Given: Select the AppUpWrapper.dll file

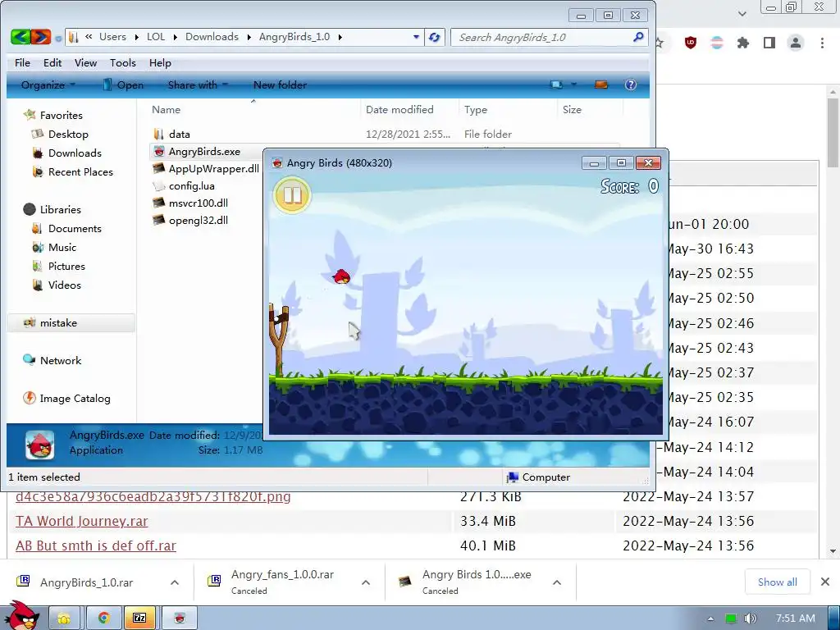Looking at the screenshot, I should coord(213,169).
